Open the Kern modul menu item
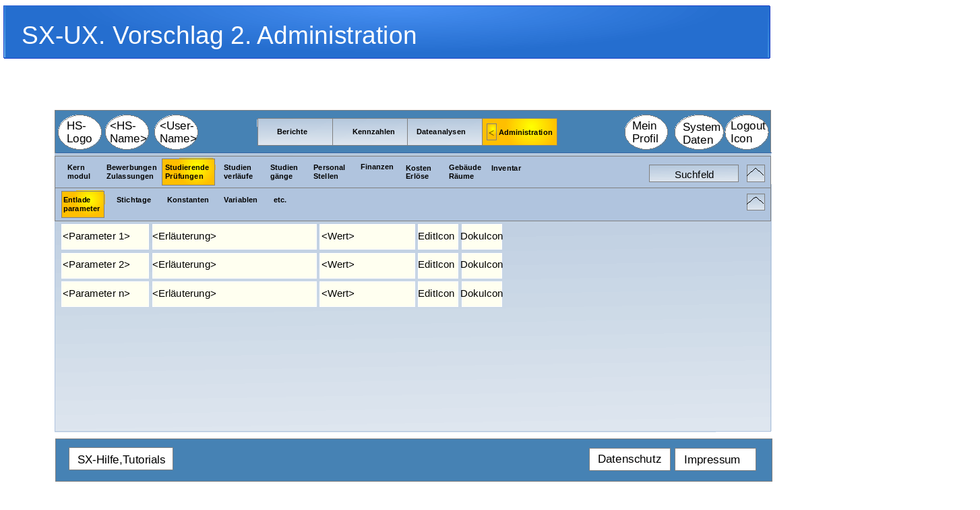The height and width of the screenshot is (510, 980). coord(79,172)
